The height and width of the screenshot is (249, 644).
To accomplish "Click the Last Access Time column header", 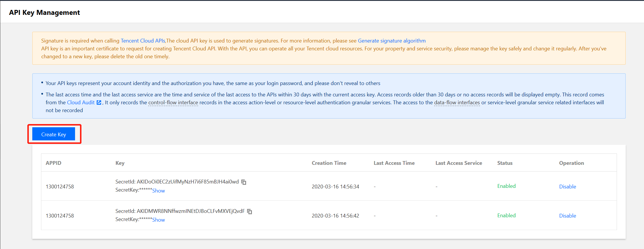I will (x=394, y=163).
